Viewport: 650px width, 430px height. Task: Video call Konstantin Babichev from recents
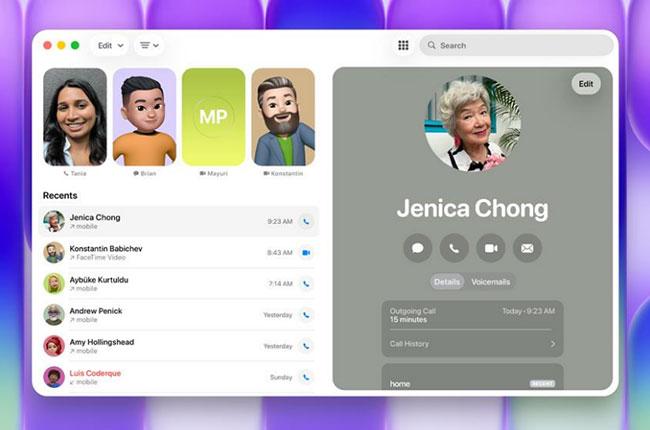coord(306,253)
